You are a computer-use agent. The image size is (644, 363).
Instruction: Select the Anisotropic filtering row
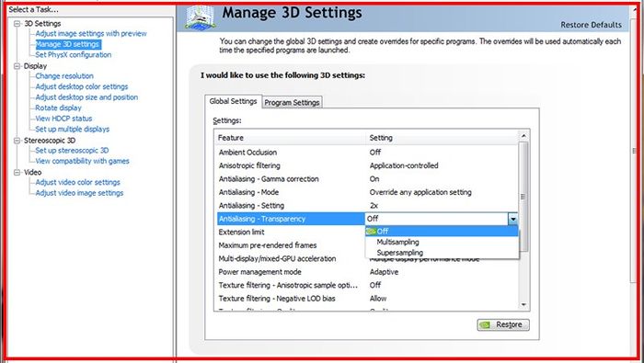367,165
